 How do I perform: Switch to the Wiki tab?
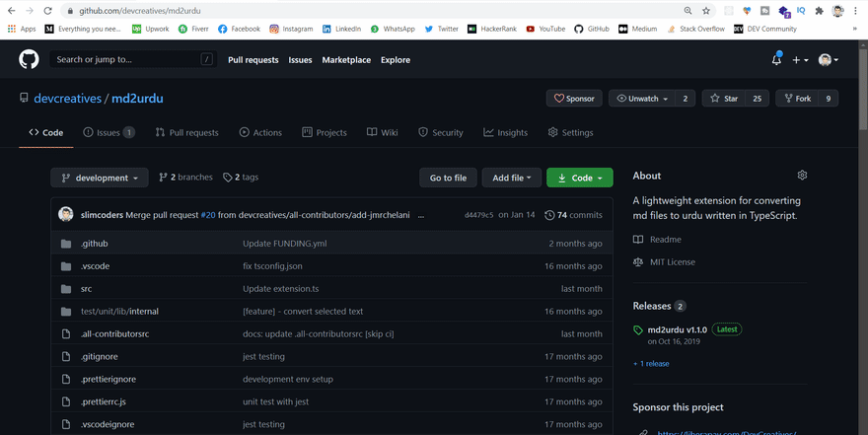(x=383, y=132)
